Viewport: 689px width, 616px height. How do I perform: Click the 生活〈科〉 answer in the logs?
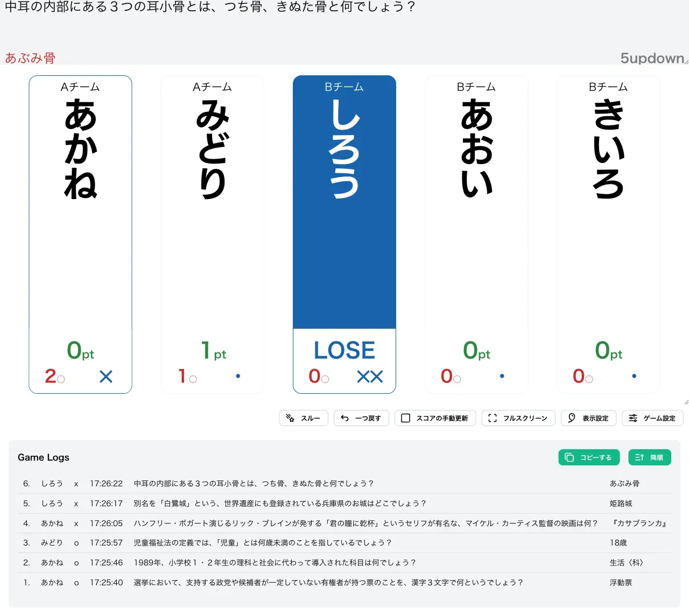(x=627, y=563)
